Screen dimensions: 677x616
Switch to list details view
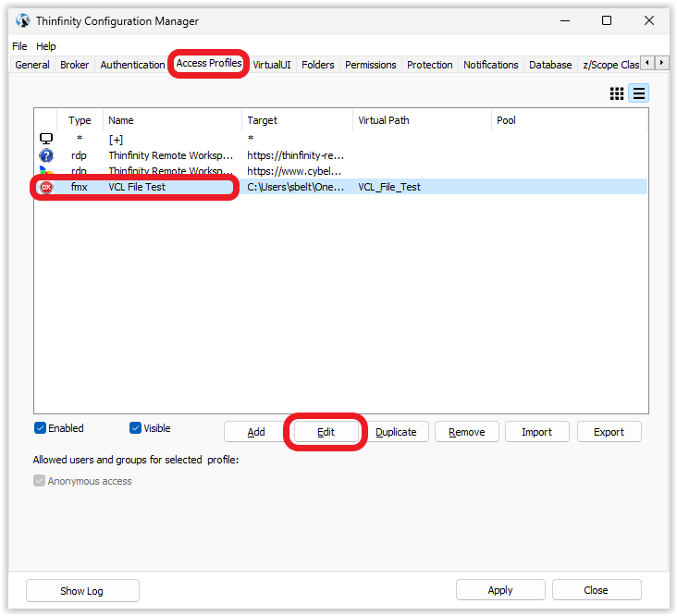(638, 93)
